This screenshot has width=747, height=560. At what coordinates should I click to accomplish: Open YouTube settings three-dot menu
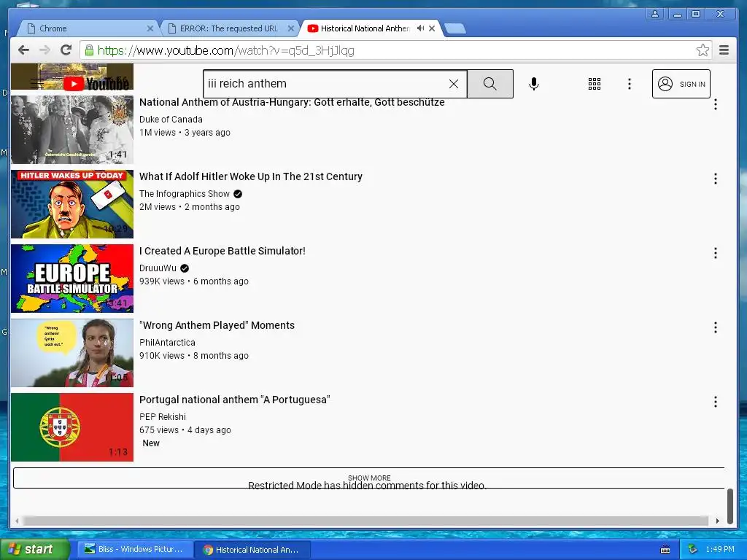(630, 84)
